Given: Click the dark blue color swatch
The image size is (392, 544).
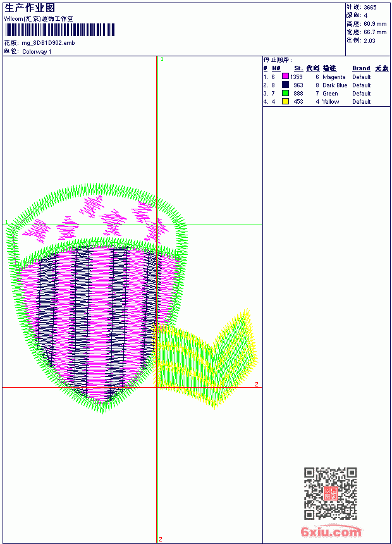Looking at the screenshot, I should click(x=286, y=85).
